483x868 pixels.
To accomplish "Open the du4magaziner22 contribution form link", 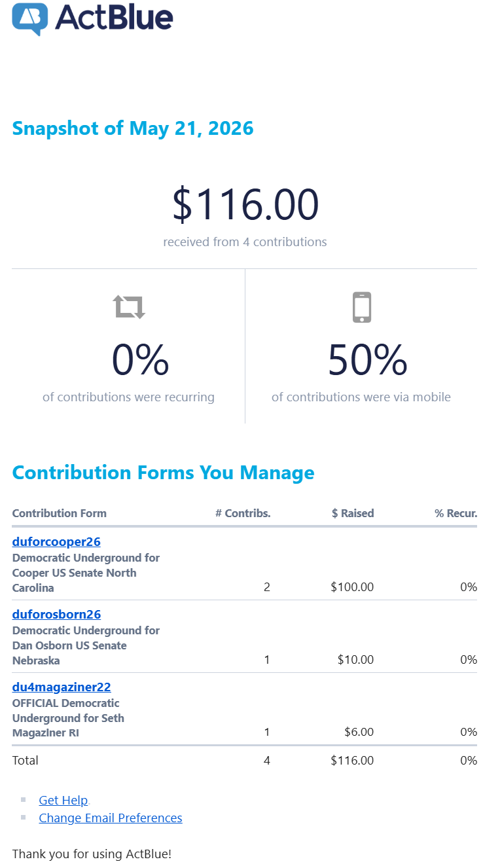I will pos(62,687).
